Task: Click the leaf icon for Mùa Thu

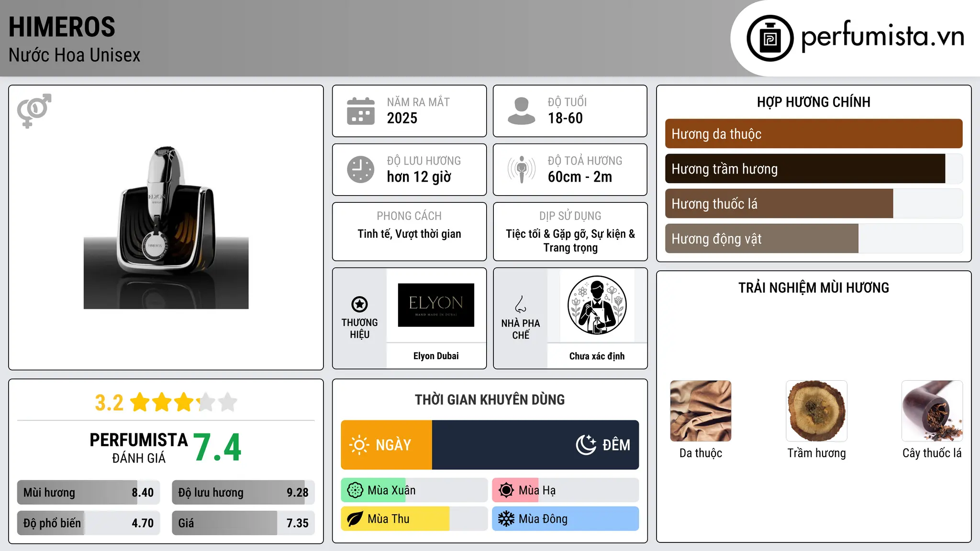Action: tap(355, 519)
